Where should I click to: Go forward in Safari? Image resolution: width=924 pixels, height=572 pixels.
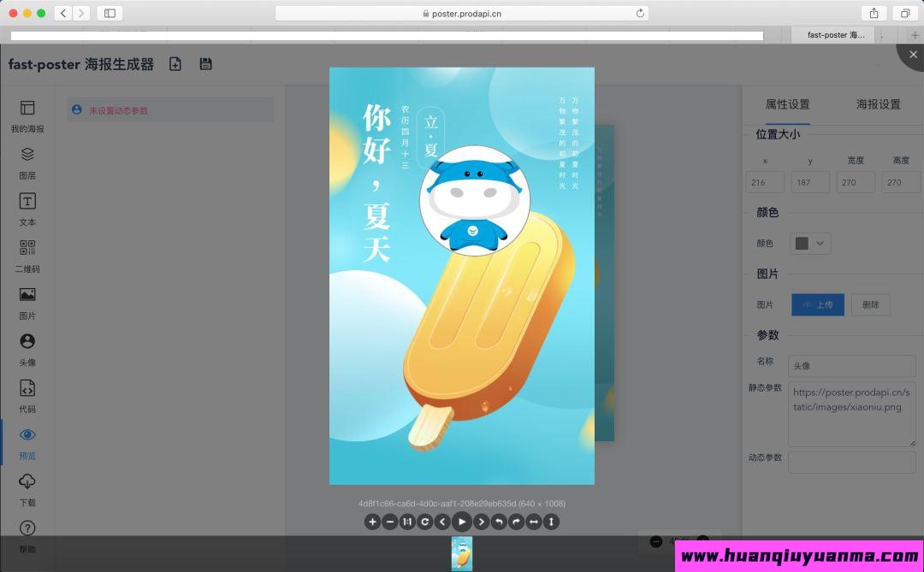click(81, 13)
